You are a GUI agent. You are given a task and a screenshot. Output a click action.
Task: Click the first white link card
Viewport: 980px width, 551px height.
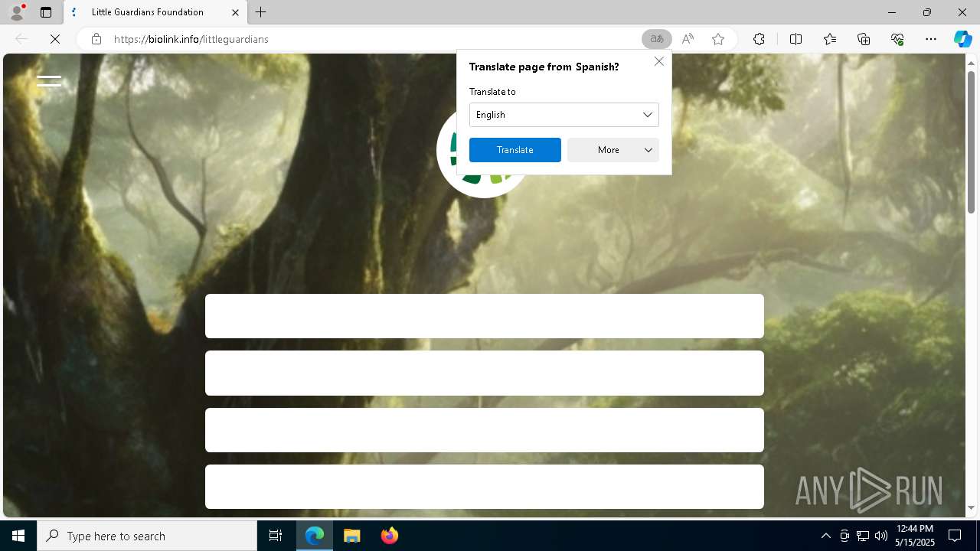point(485,316)
